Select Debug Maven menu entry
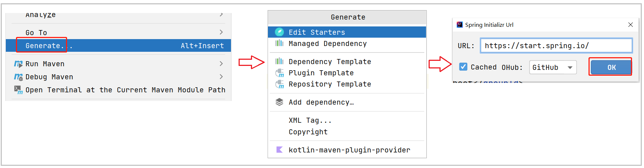The width and height of the screenshot is (644, 168). point(118,77)
